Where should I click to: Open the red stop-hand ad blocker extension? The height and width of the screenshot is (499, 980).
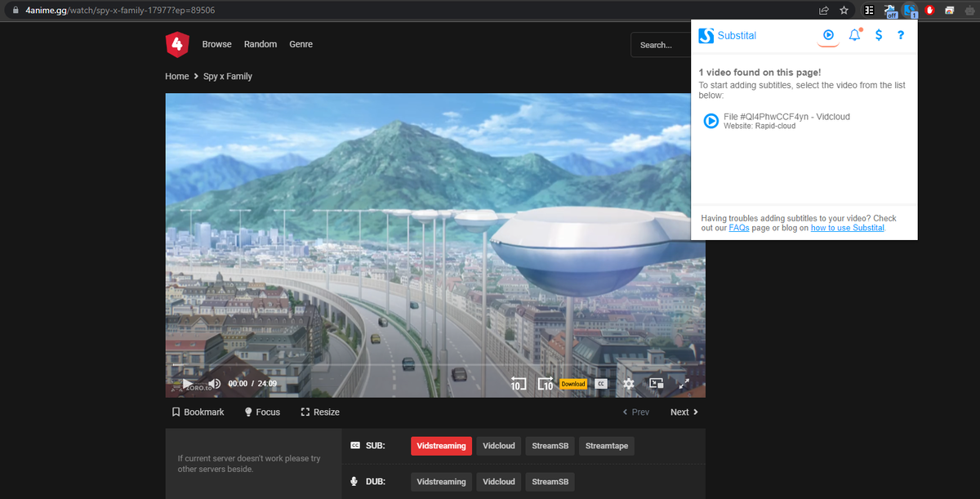point(929,10)
